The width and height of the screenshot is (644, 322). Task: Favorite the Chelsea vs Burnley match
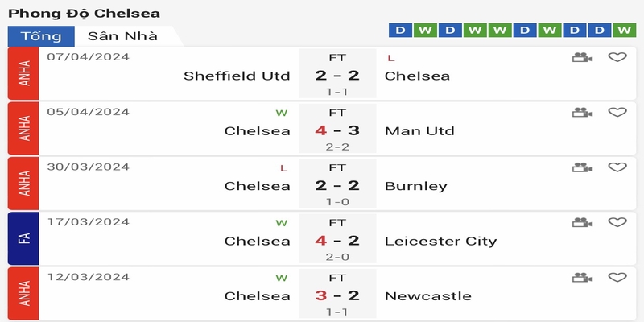[x=617, y=167]
